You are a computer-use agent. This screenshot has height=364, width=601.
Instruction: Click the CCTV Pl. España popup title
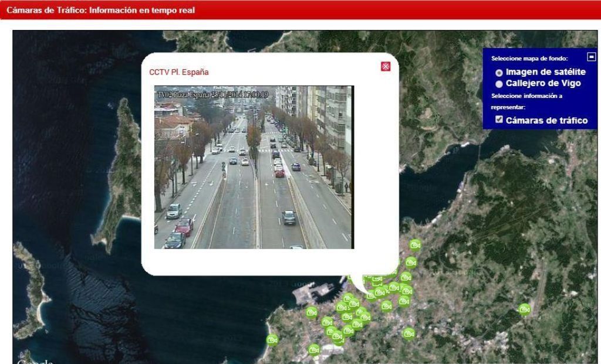point(179,72)
